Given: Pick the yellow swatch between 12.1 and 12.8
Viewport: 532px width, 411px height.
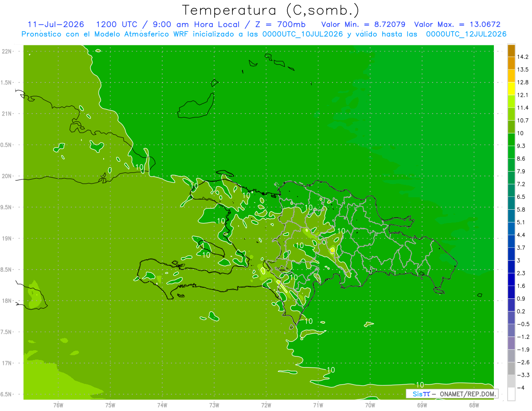Looking at the screenshot, I should click(511, 89).
